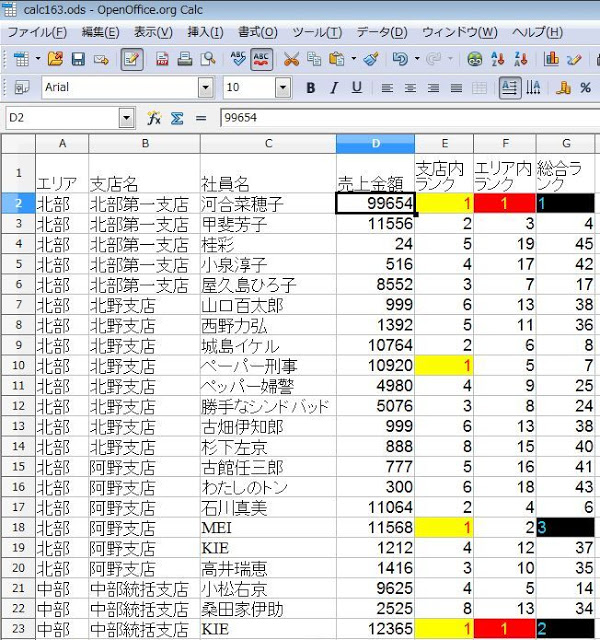Image resolution: width=600 pixels, height=640 pixels.
Task: Toggle Edit File mode icon
Action: coord(131,60)
